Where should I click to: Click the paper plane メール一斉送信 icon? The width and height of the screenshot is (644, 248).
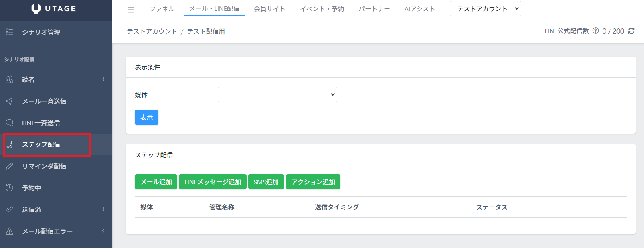point(10,101)
